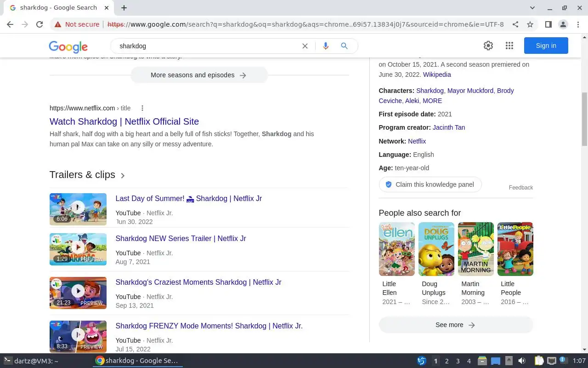Click the address bar URL
The image size is (588, 368).
[x=305, y=24]
